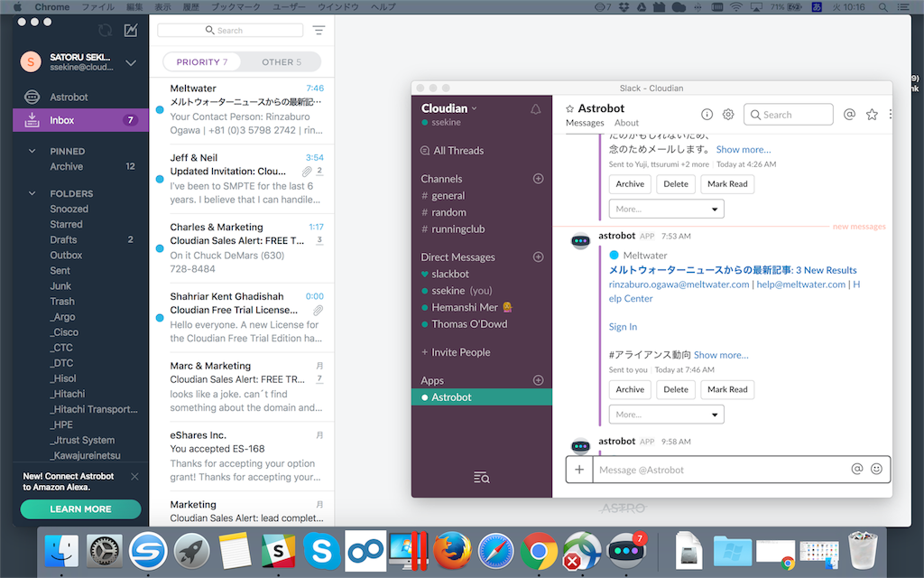Open Slack channel details info icon
The width and height of the screenshot is (924, 578).
[x=707, y=115]
